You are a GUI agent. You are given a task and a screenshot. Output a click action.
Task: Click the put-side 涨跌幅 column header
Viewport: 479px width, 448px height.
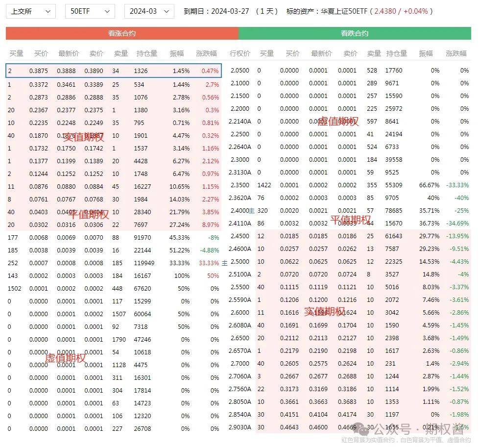456,53
